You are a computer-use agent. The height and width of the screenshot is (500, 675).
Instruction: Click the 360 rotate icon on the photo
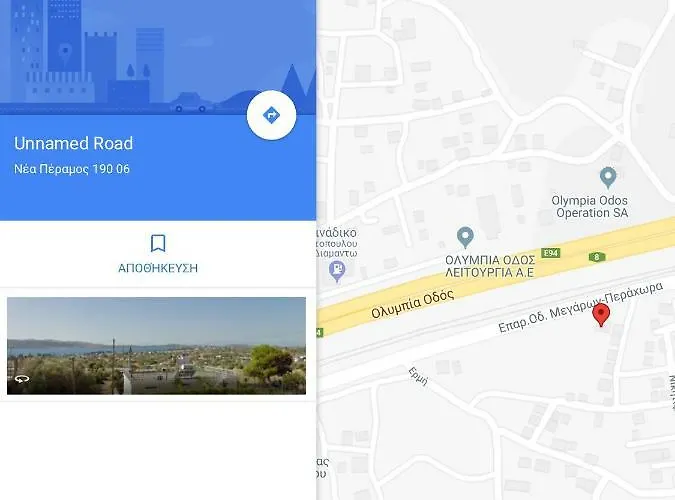(22, 379)
